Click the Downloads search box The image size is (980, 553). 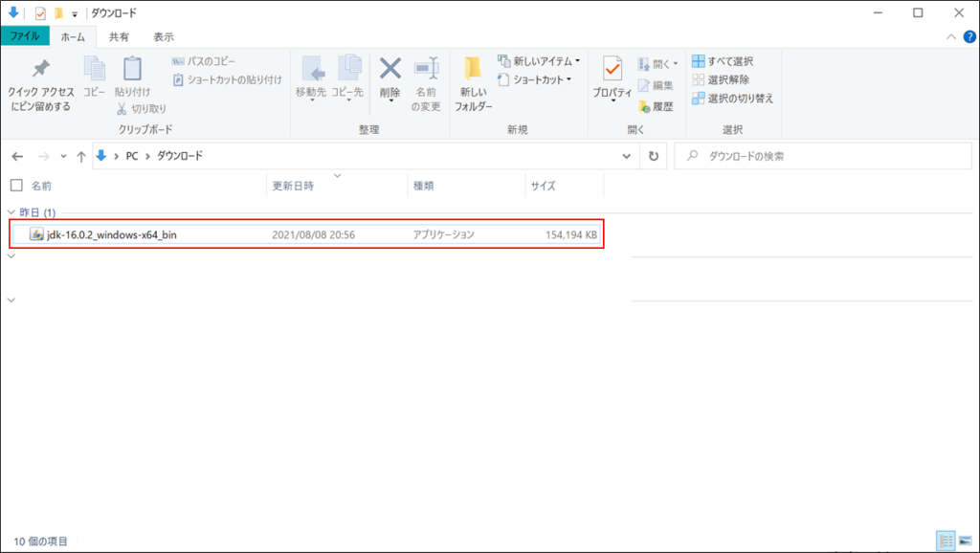point(823,156)
